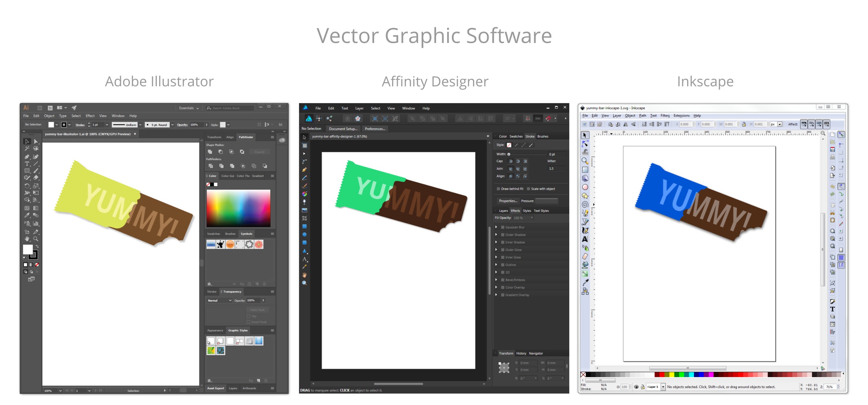Select the Type tool in Illustrator

[x=27, y=164]
